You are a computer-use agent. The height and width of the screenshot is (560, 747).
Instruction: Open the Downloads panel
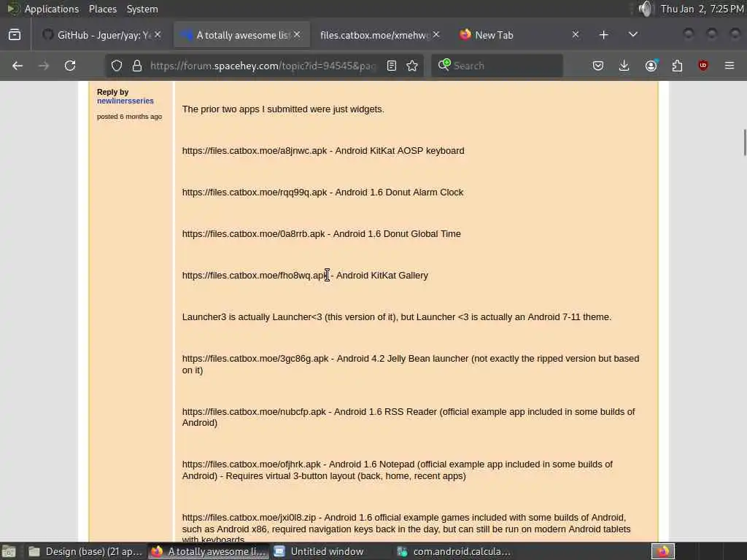tap(624, 66)
